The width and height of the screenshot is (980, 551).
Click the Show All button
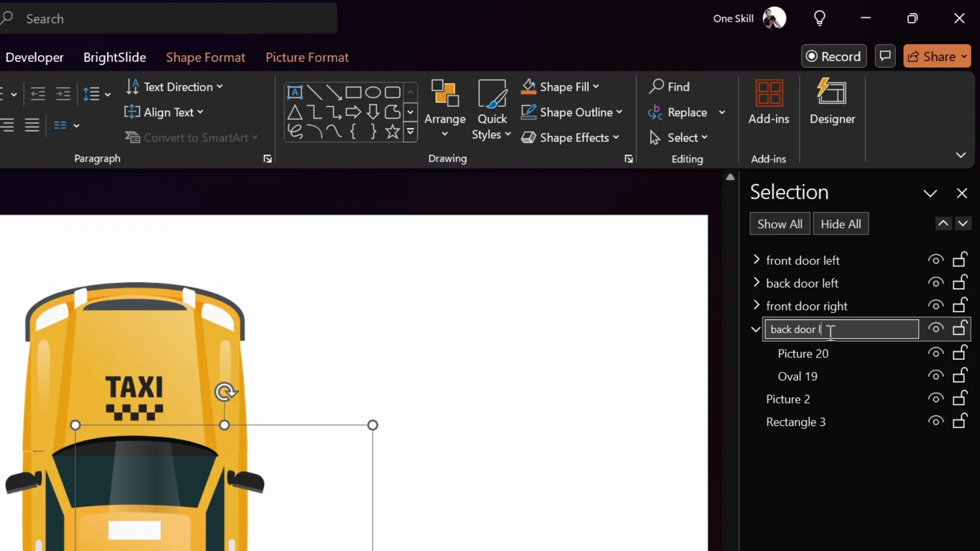780,223
